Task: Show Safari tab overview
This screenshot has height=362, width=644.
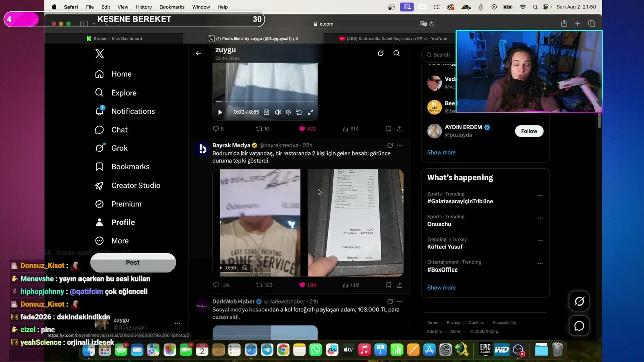Action: 592,24
